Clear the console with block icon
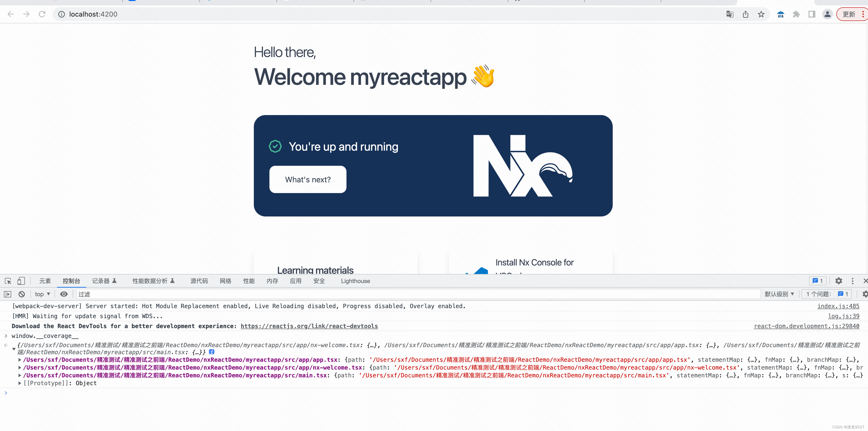This screenshot has width=868, height=431. click(21, 294)
